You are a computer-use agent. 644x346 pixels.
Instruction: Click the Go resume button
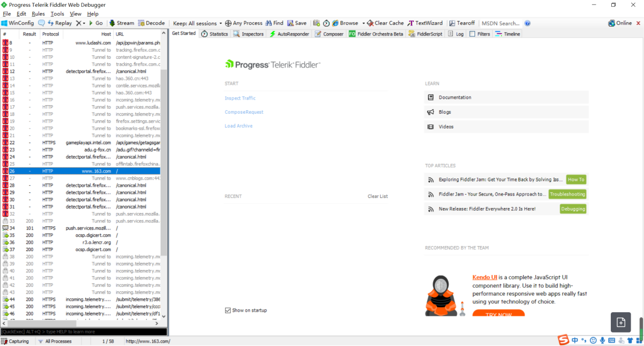pos(96,23)
